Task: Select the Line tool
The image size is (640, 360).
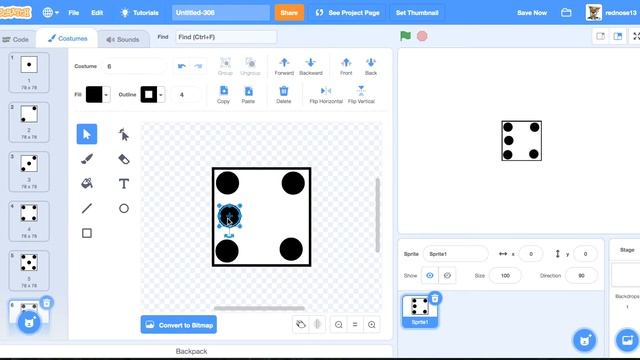Action: (87, 209)
